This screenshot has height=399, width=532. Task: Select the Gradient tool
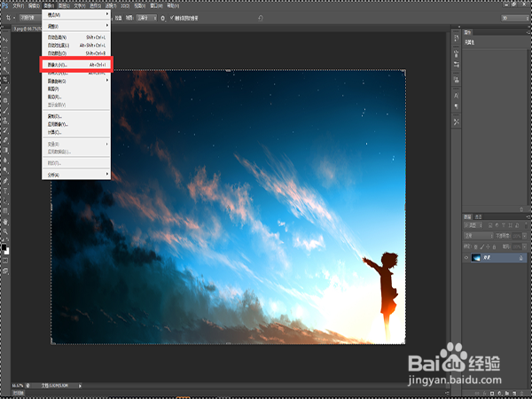[5, 151]
